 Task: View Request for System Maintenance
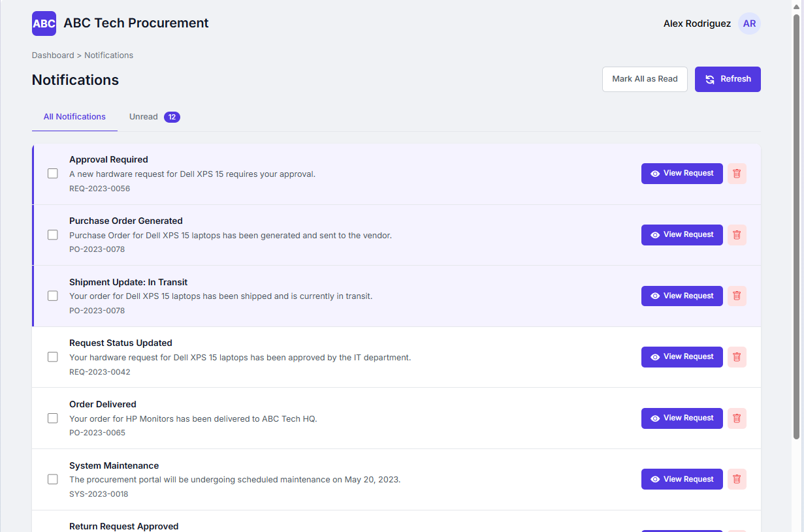tap(682, 479)
